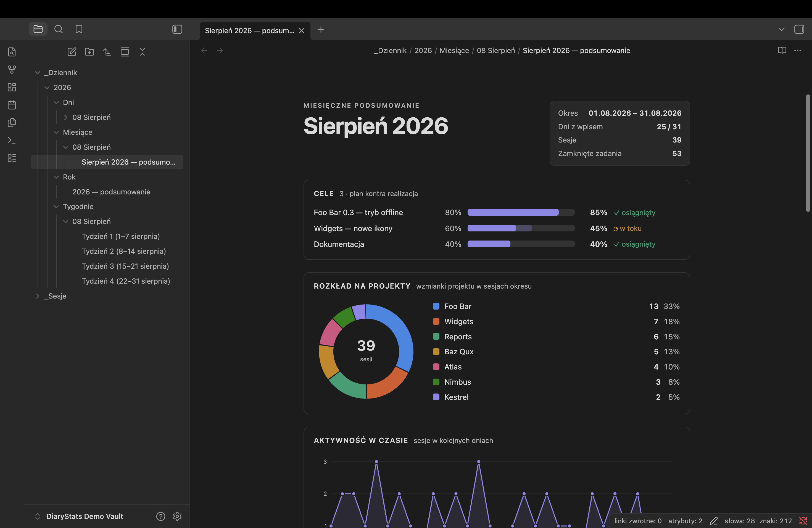Change the file sort order

pyautogui.click(x=107, y=52)
